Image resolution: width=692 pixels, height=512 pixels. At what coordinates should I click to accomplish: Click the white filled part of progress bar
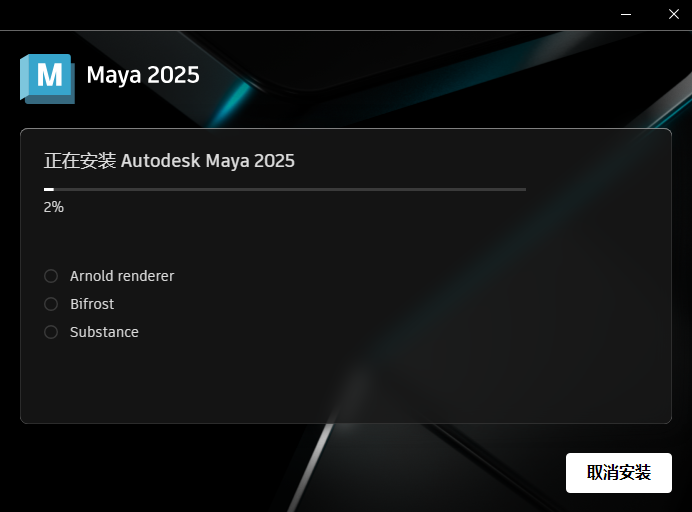49,189
